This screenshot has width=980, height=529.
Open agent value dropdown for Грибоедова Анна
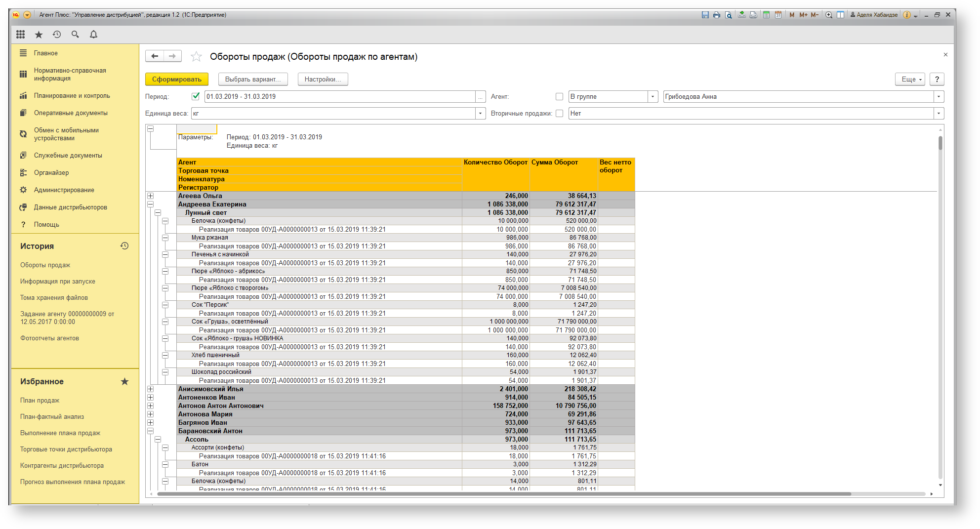939,97
